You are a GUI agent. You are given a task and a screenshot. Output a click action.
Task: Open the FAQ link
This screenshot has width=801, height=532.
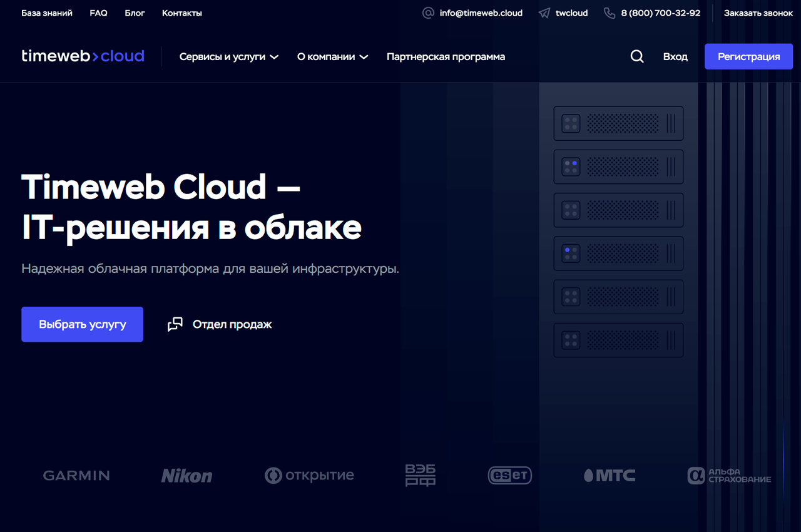98,13
